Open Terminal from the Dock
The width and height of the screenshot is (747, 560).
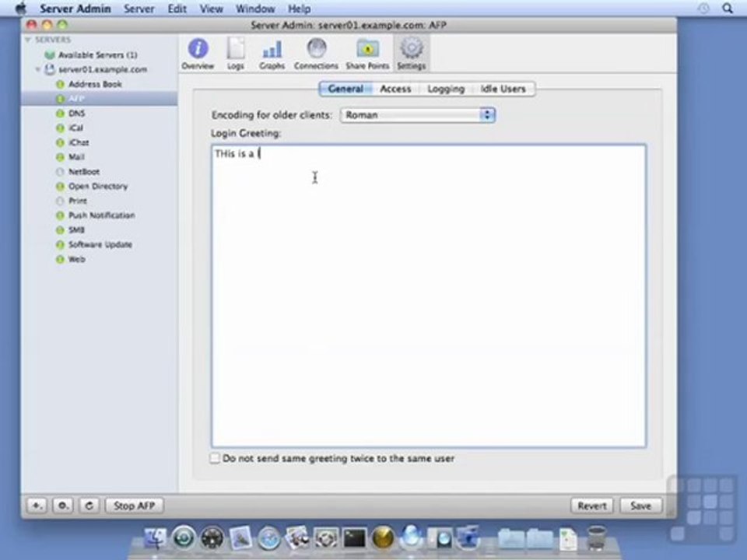coord(355,538)
